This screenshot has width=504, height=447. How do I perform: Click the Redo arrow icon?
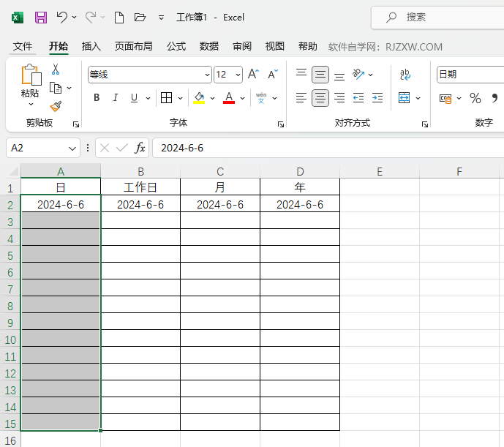[x=91, y=17]
